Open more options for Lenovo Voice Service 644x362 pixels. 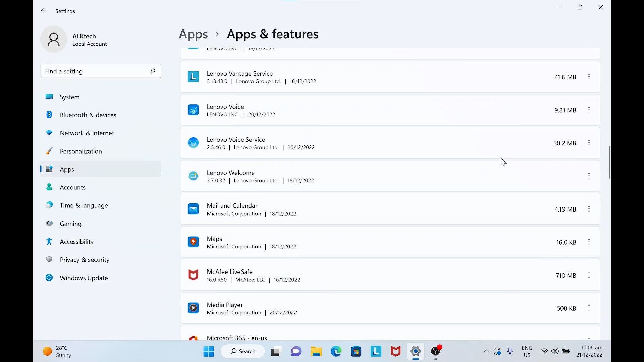(589, 143)
